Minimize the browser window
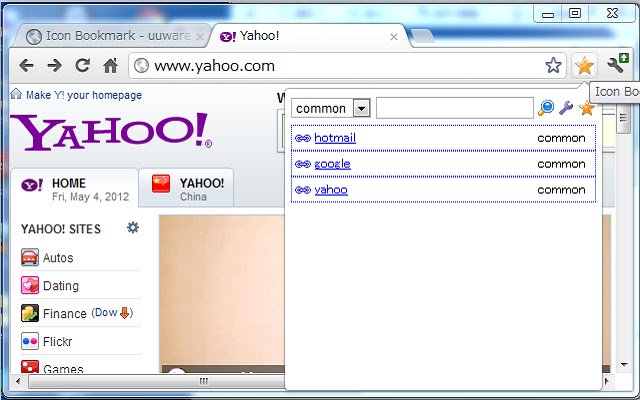The height and width of the screenshot is (400, 640). [x=548, y=14]
